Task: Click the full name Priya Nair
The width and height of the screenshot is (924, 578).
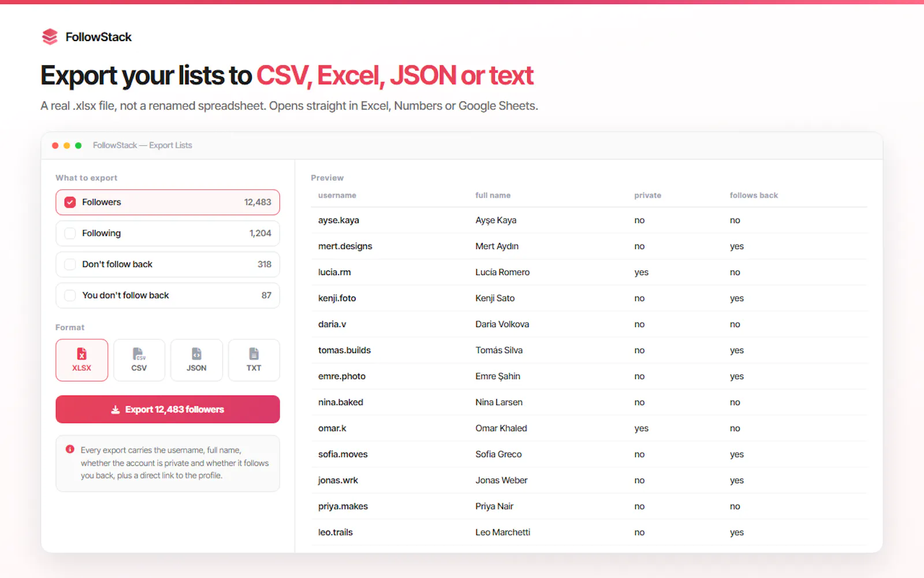Action: (x=494, y=506)
